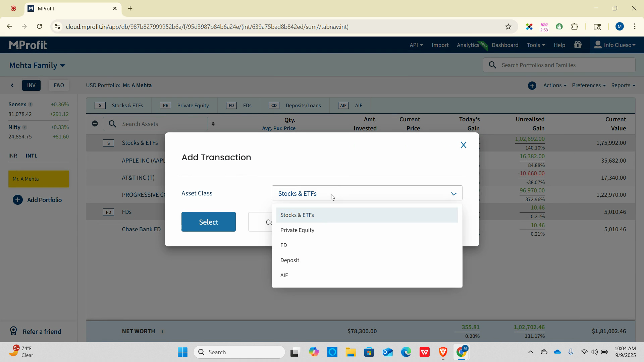This screenshot has width=644, height=362.
Task: Click the gift box icon in navbar
Action: tap(578, 45)
